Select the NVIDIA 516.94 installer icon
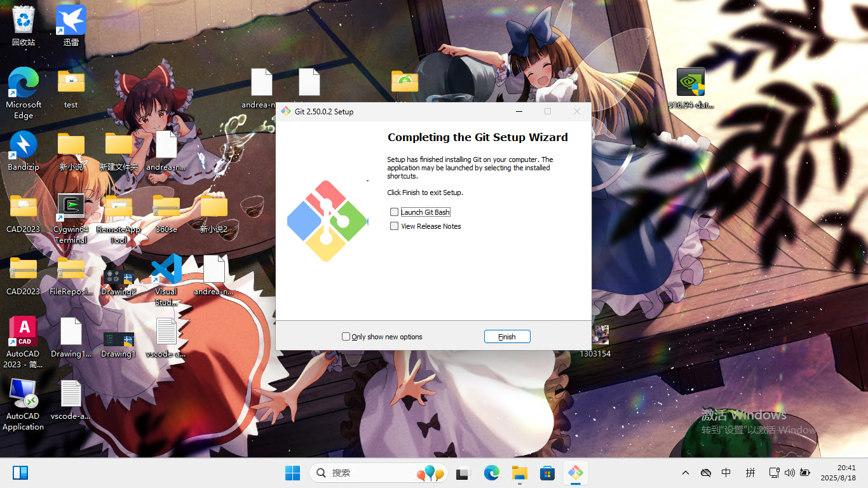This screenshot has height=488, width=868. pos(691,88)
